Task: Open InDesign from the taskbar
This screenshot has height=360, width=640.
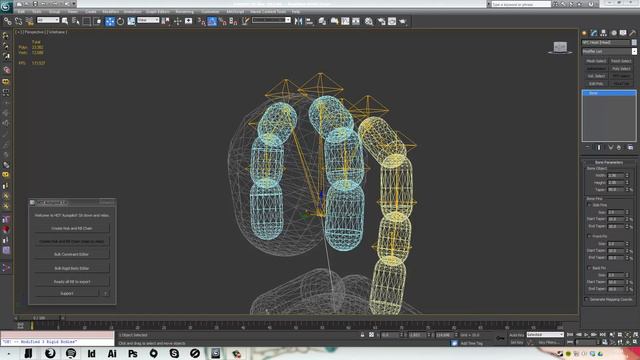Action: [x=91, y=353]
